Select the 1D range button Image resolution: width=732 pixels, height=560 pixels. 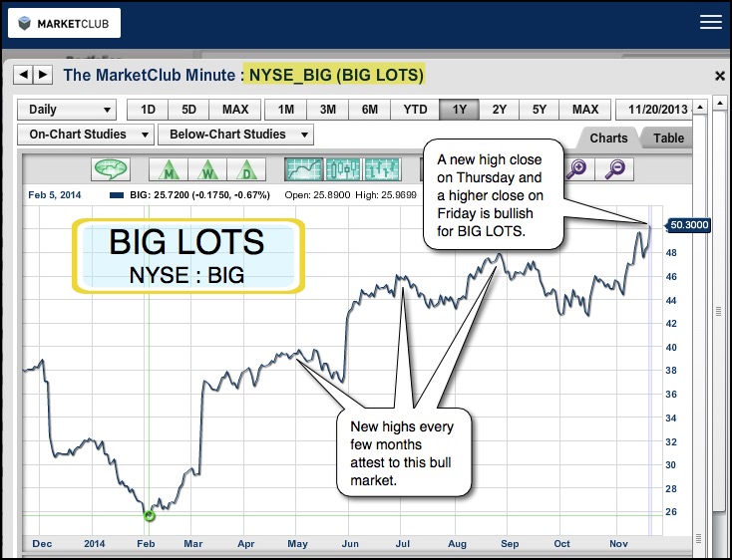tap(148, 110)
